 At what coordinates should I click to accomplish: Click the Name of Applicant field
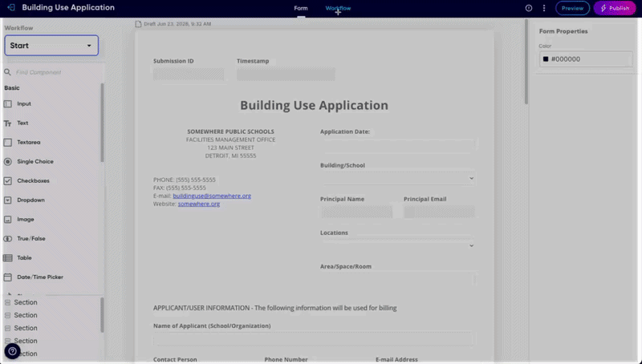pos(313,339)
